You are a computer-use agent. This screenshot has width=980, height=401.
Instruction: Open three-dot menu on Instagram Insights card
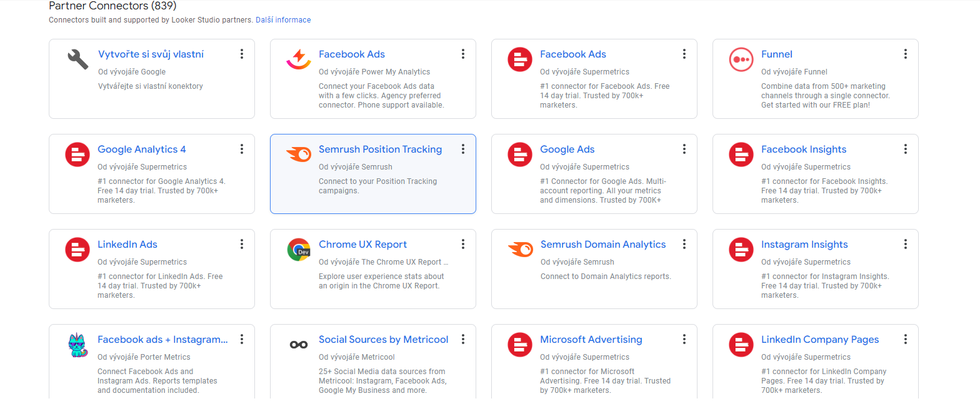click(x=905, y=244)
